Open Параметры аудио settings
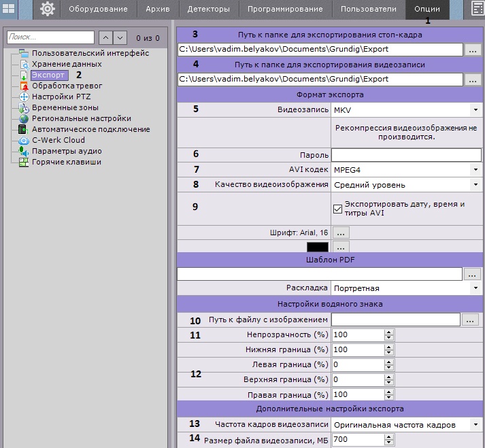485x448 pixels. tap(67, 151)
